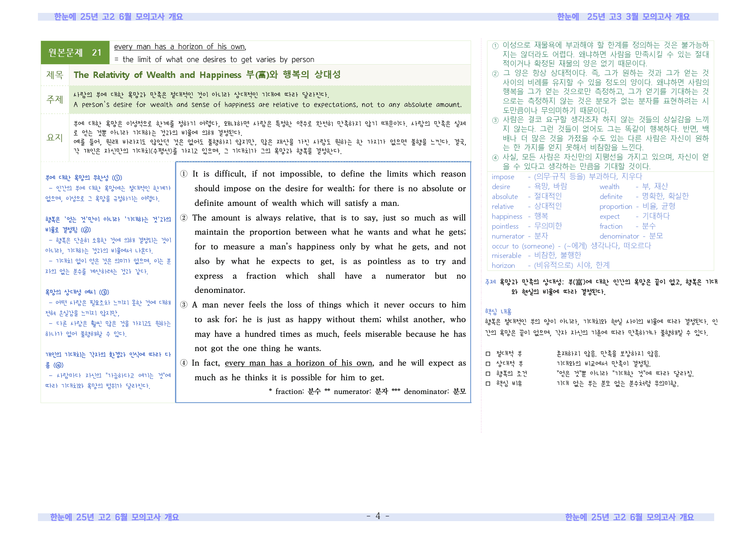Select the 제목 row label

[x=55, y=75]
